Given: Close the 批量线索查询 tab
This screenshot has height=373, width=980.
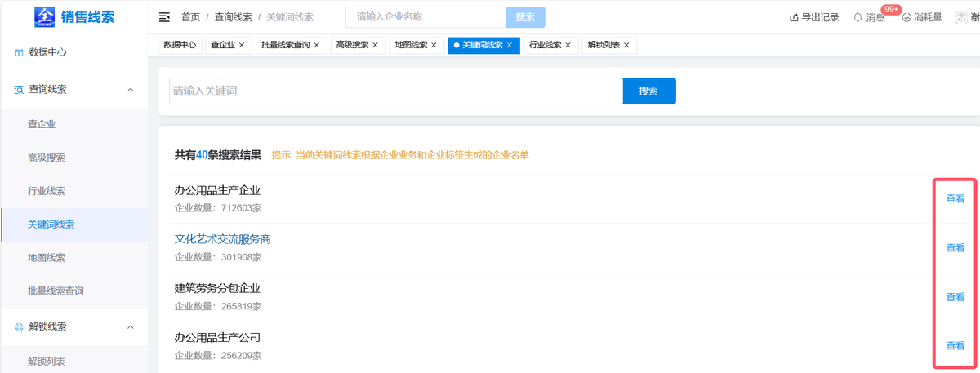Looking at the screenshot, I should click(x=317, y=46).
